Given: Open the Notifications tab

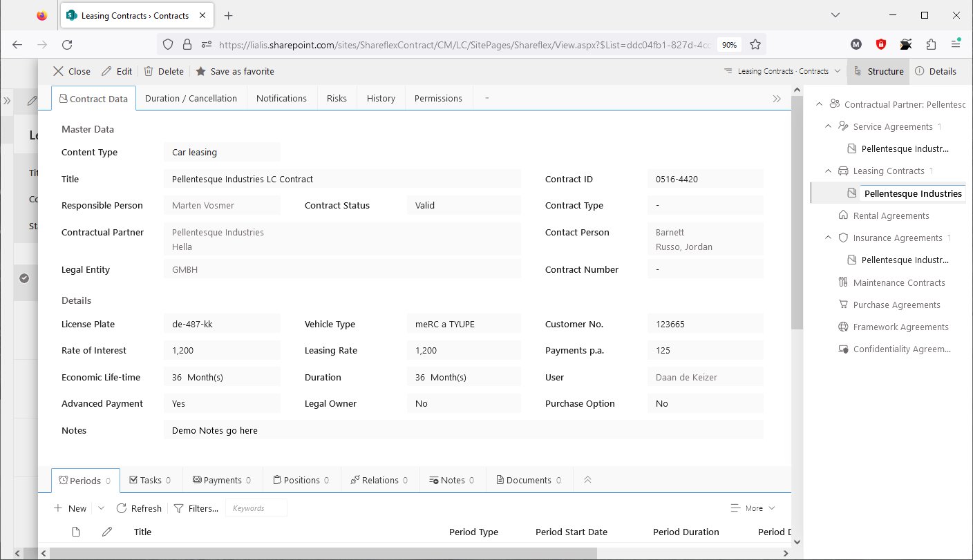Looking at the screenshot, I should click(281, 98).
